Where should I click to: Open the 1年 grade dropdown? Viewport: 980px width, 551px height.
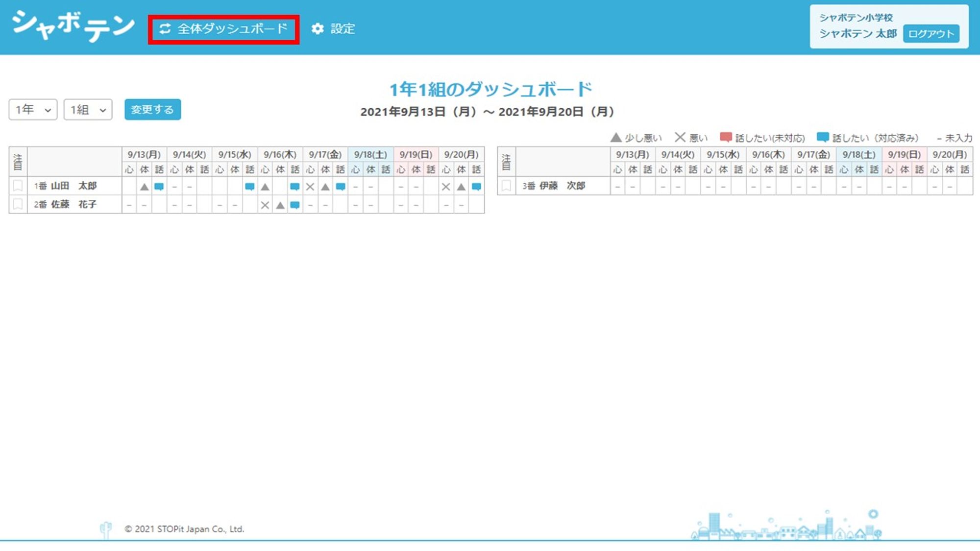pyautogui.click(x=33, y=109)
